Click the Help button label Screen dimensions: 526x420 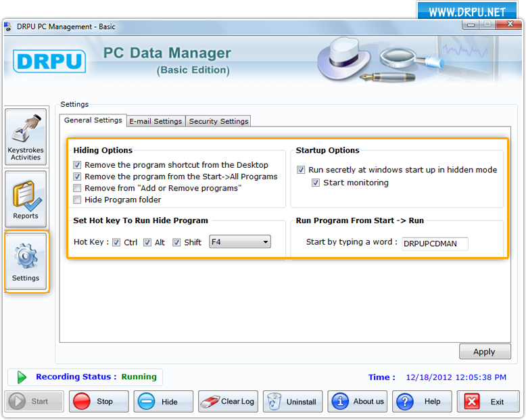click(432, 401)
